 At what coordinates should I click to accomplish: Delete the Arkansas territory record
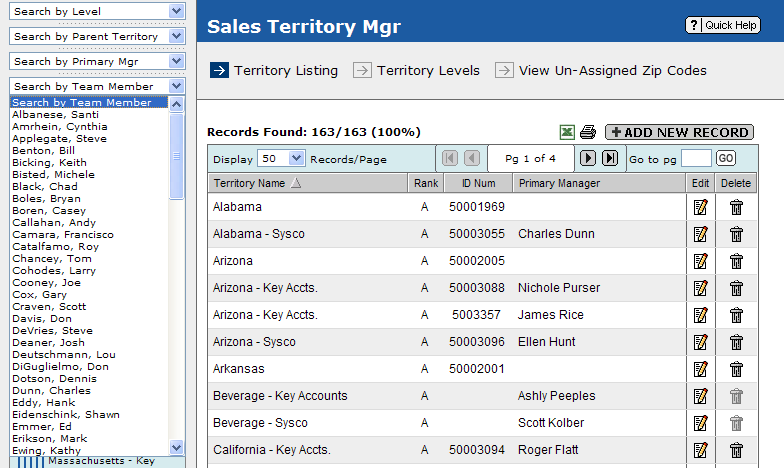[x=736, y=369]
